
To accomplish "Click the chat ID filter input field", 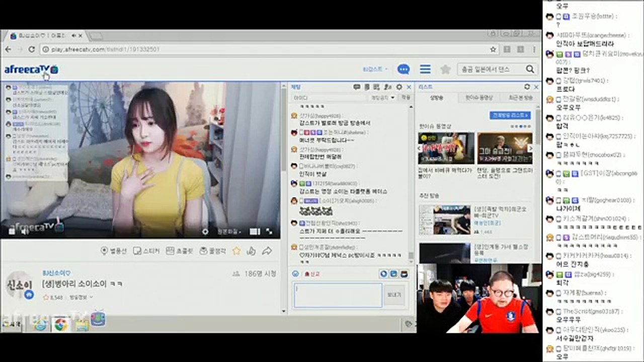I will point(330,98).
